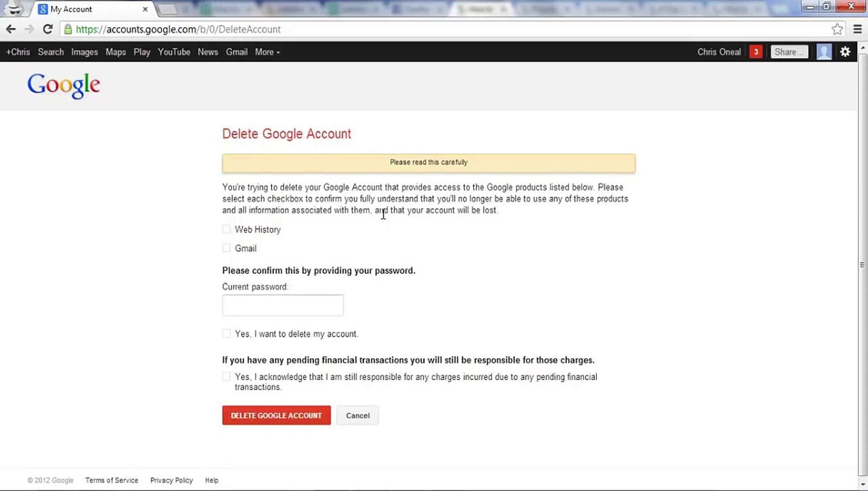This screenshot has height=491, width=868.
Task: Open Images in the Google bar
Action: click(x=85, y=52)
